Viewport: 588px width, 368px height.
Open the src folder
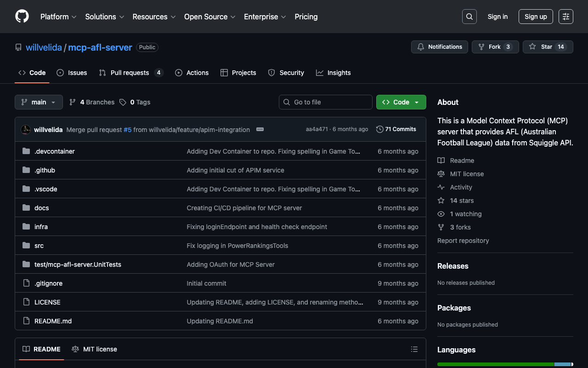pos(39,246)
